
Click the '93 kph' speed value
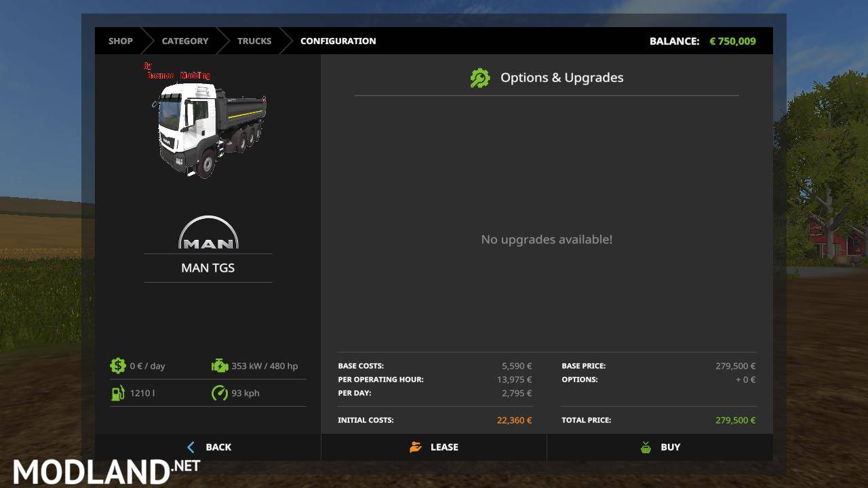[x=245, y=393]
